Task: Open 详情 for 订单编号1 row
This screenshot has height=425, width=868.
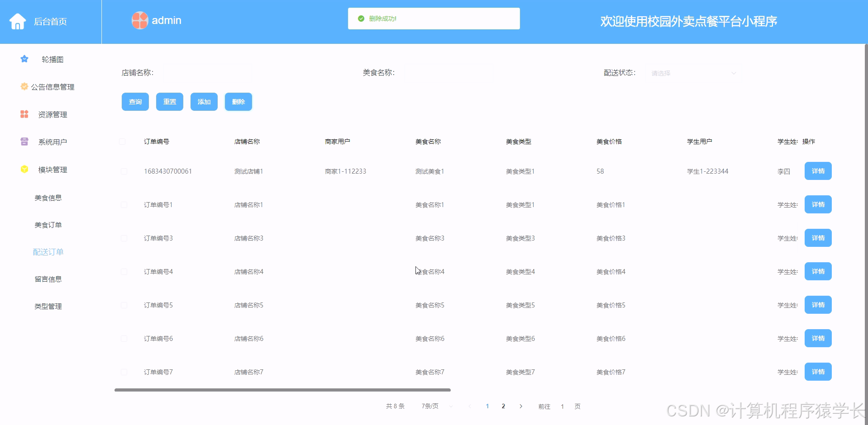Action: click(x=818, y=204)
